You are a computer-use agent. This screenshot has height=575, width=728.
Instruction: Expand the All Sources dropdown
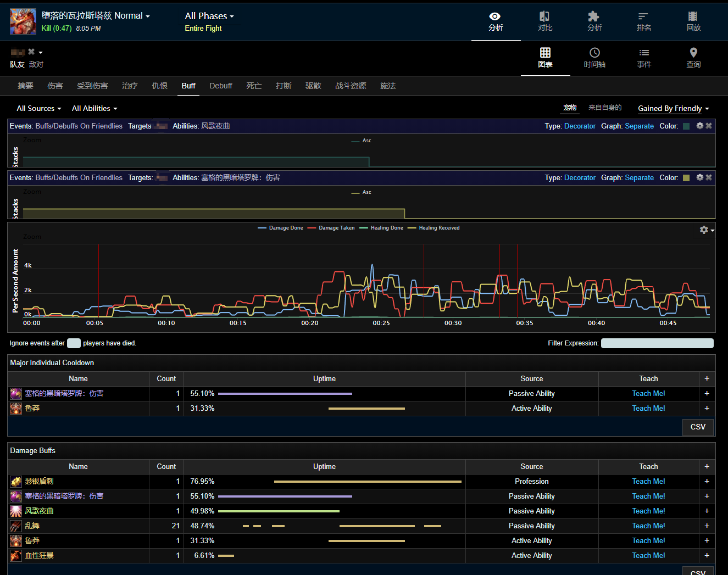(38, 109)
